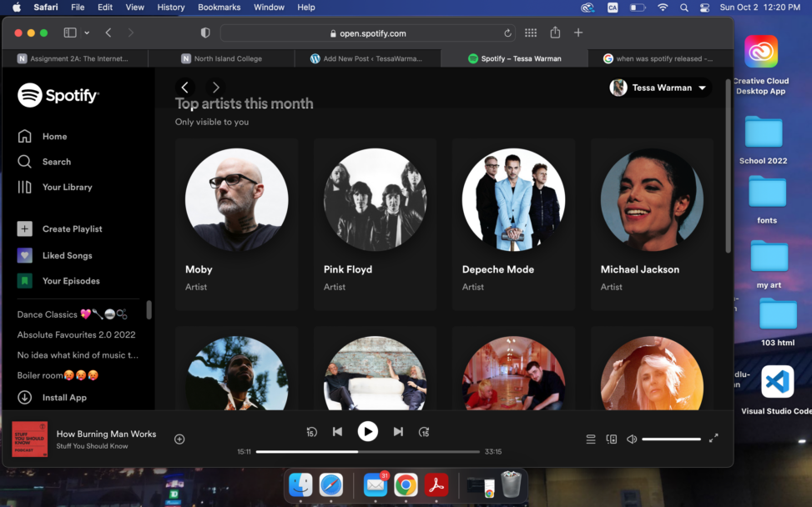The width and height of the screenshot is (812, 507).
Task: Open the Michael Jackson artist card
Action: (x=652, y=224)
